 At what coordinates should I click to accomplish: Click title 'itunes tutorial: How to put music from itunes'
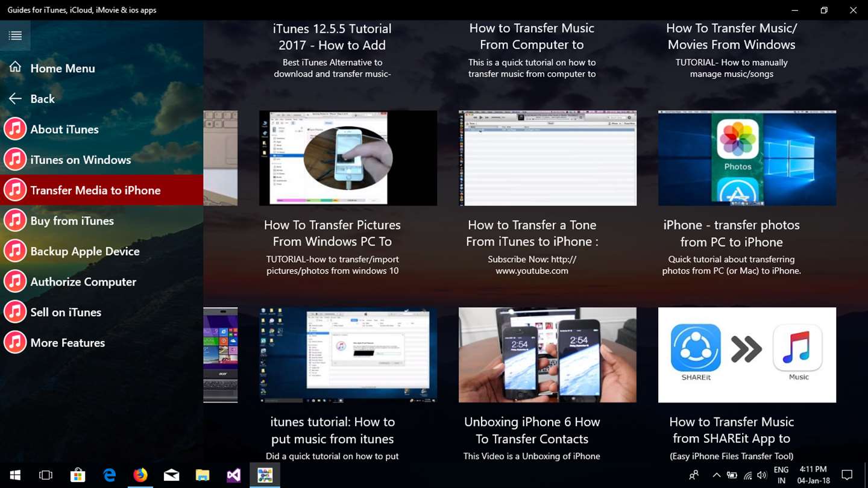coord(332,430)
